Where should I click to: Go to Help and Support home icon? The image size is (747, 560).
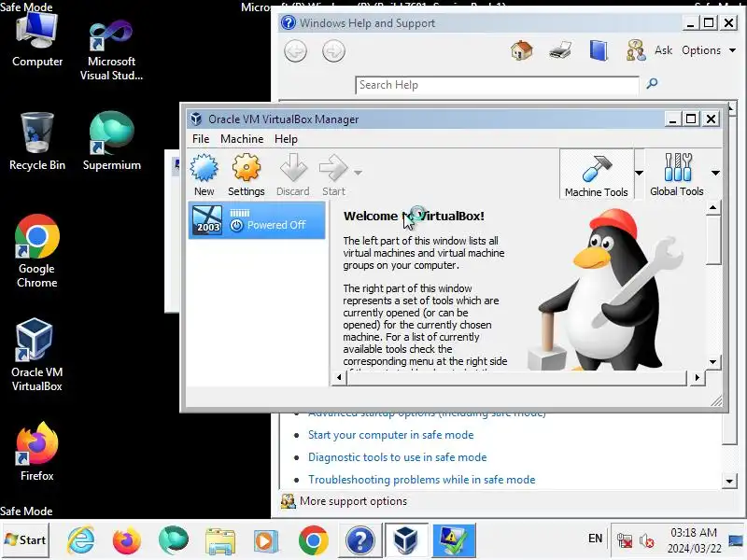tap(522, 50)
